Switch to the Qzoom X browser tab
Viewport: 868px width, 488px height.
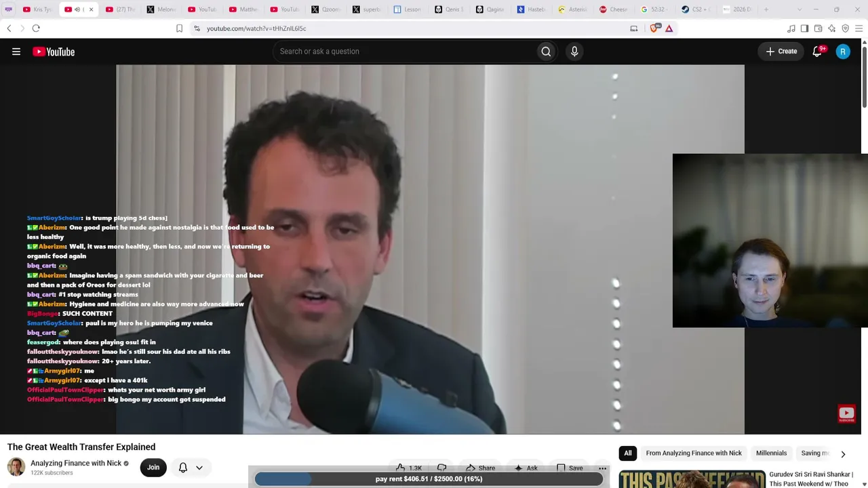326,9
